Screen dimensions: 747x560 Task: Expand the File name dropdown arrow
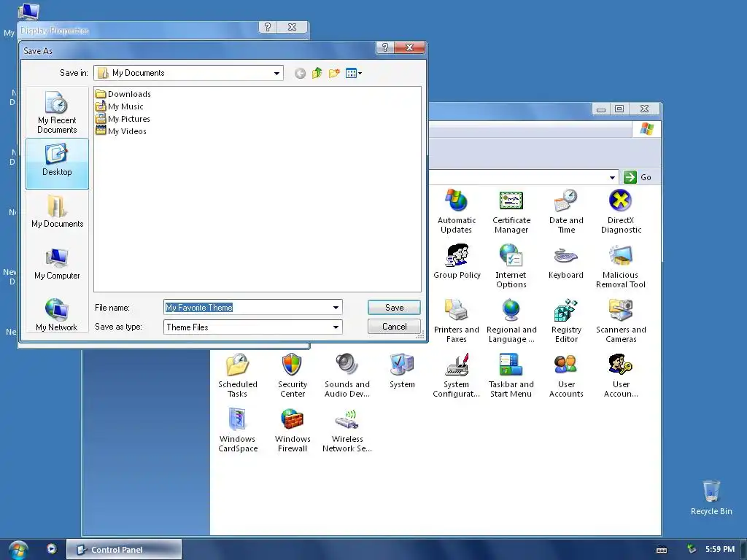click(x=336, y=308)
